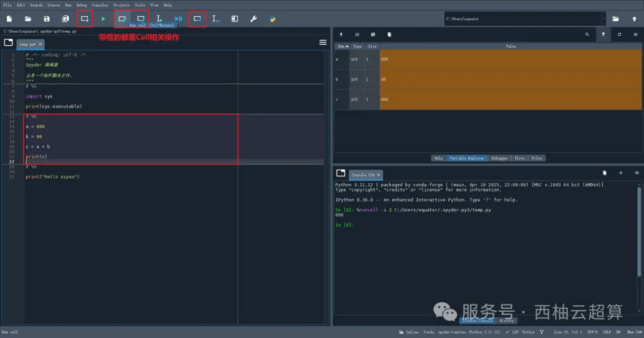
Task: Go to parent directory
Action: [634, 19]
